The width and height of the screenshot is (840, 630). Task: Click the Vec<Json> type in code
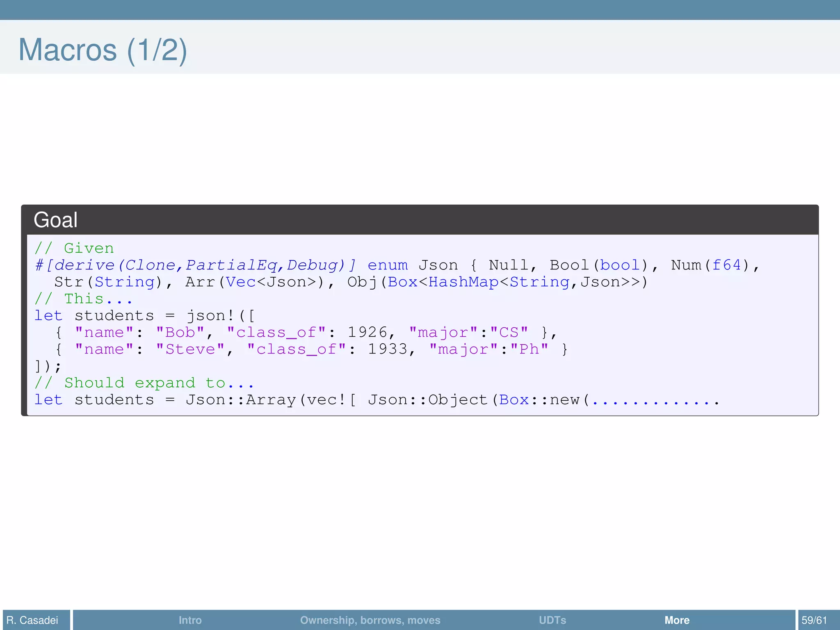(272, 282)
